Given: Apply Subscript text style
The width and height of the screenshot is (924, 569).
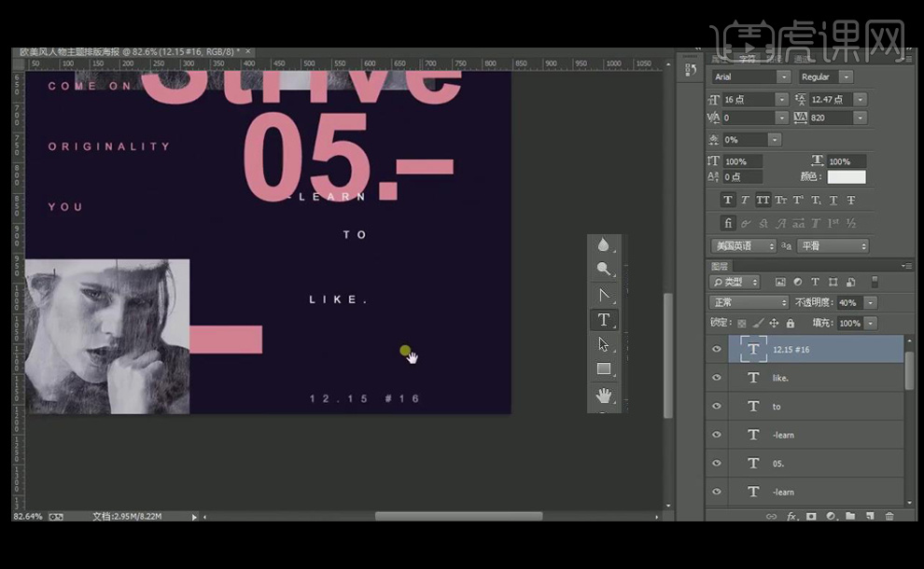Looking at the screenshot, I should click(x=816, y=201).
